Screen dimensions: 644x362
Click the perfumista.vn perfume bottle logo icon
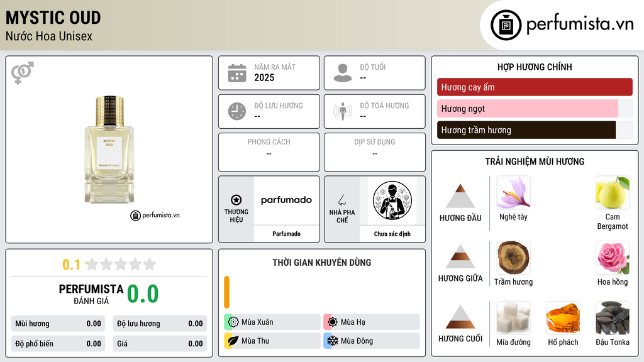coord(506,25)
